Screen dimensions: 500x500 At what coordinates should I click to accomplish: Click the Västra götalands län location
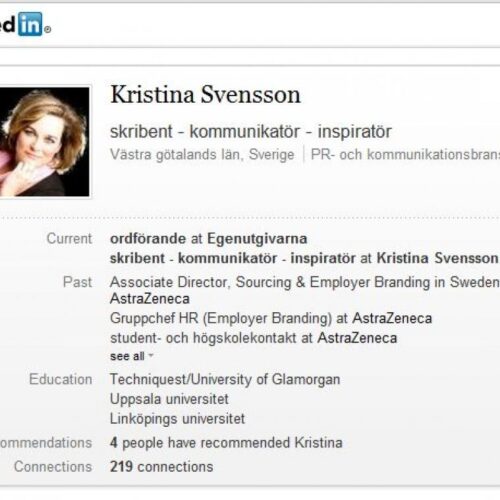pyautogui.click(x=202, y=155)
